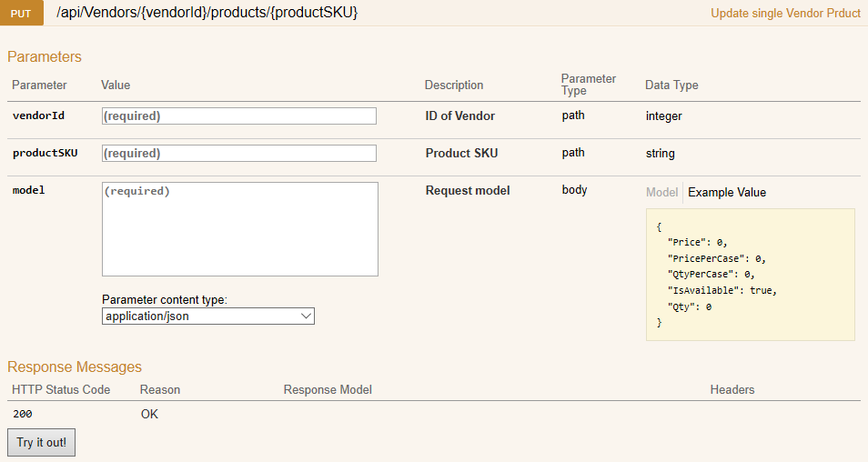Click the Try it out! button
868x462 pixels.
click(42, 443)
